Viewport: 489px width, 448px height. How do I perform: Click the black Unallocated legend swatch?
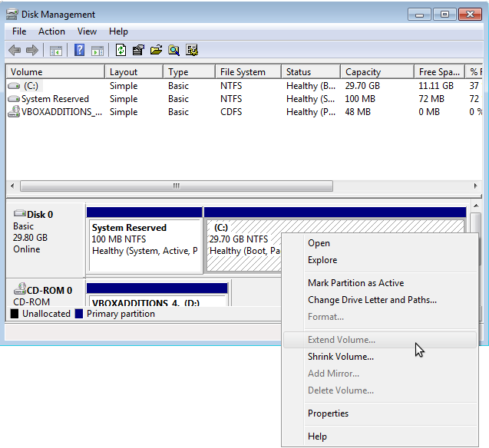(x=15, y=314)
